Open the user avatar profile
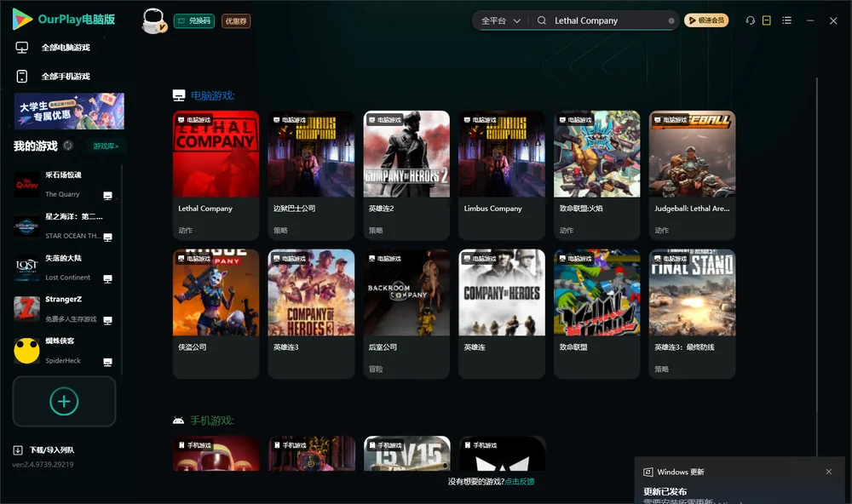 click(x=153, y=20)
